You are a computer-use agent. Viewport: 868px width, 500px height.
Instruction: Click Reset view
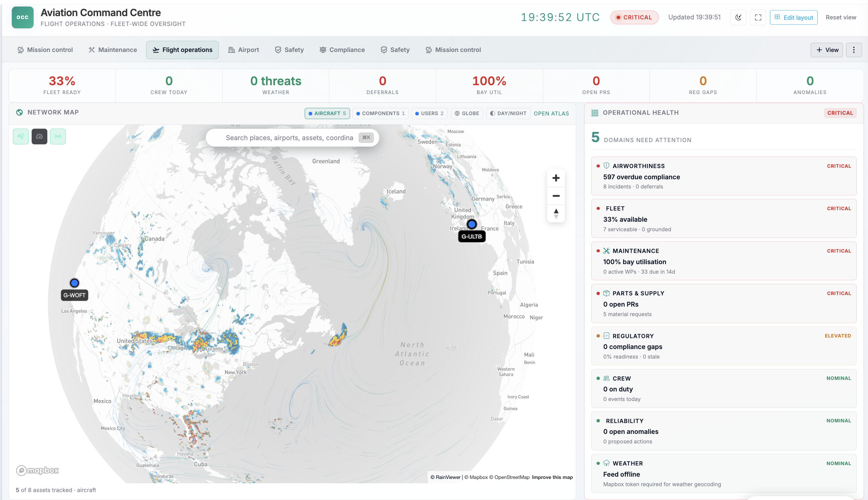pos(840,17)
